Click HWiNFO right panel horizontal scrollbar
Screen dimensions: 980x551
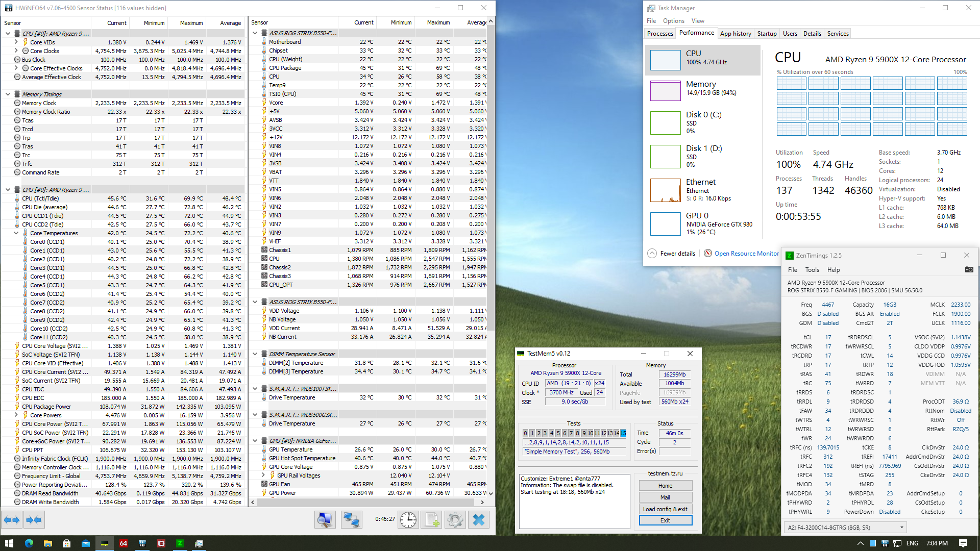[365, 503]
